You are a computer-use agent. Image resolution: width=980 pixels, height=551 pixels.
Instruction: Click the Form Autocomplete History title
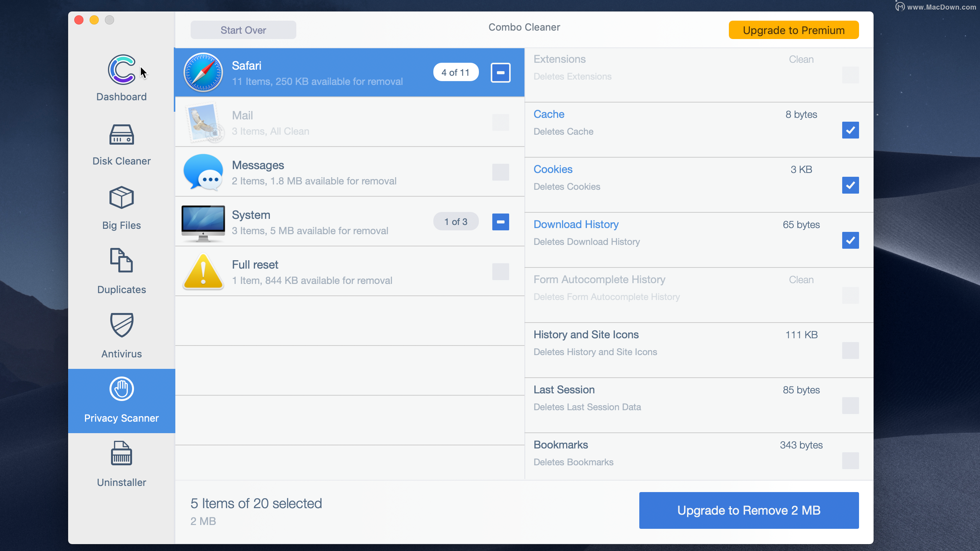coord(599,280)
